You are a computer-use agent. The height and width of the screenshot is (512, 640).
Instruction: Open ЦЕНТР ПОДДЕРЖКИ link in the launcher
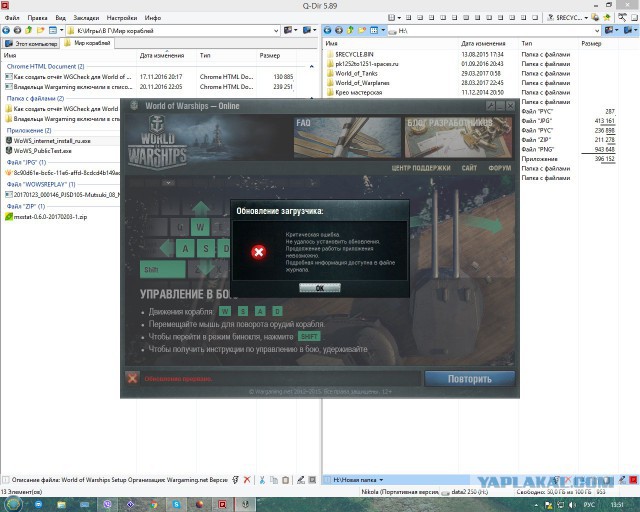(x=421, y=168)
